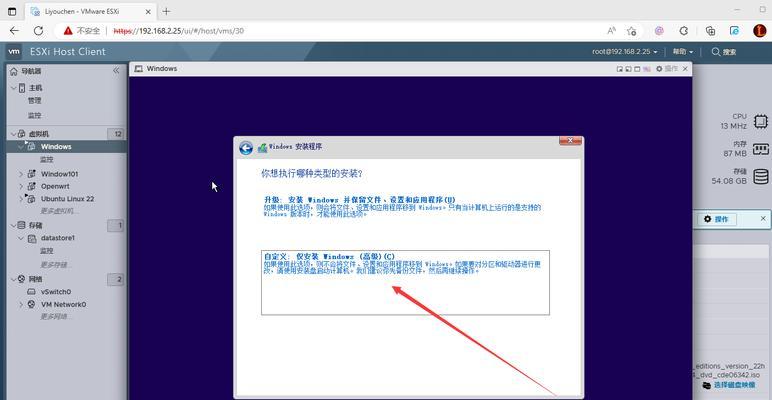Click the vSwitch0 switch icon

point(32,292)
